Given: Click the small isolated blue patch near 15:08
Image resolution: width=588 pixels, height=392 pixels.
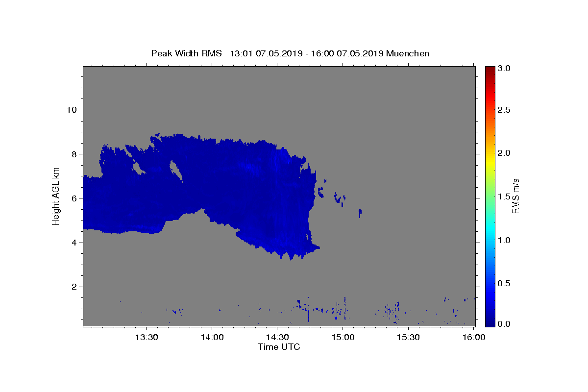Looking at the screenshot, I should click(360, 213).
